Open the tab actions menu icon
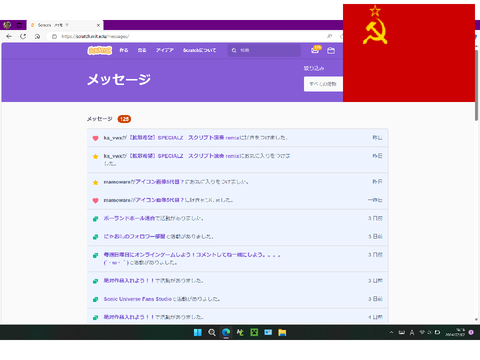Screen dimensions: 480x360 [19, 25]
